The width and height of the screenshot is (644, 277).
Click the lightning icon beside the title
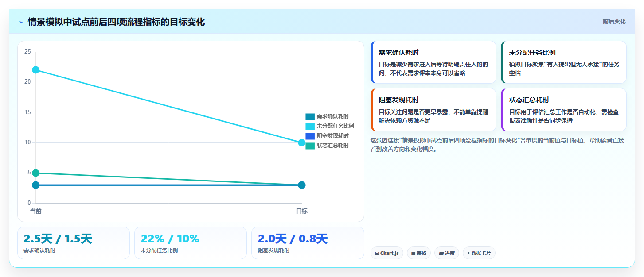click(x=21, y=22)
